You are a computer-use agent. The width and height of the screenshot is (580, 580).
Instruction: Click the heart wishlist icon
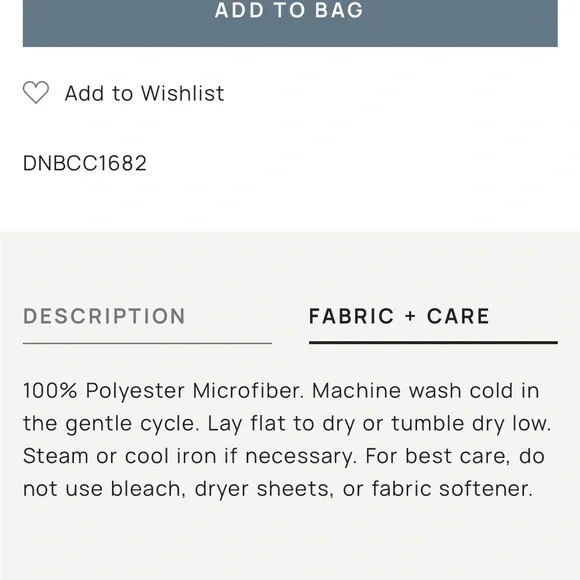pyautogui.click(x=36, y=92)
